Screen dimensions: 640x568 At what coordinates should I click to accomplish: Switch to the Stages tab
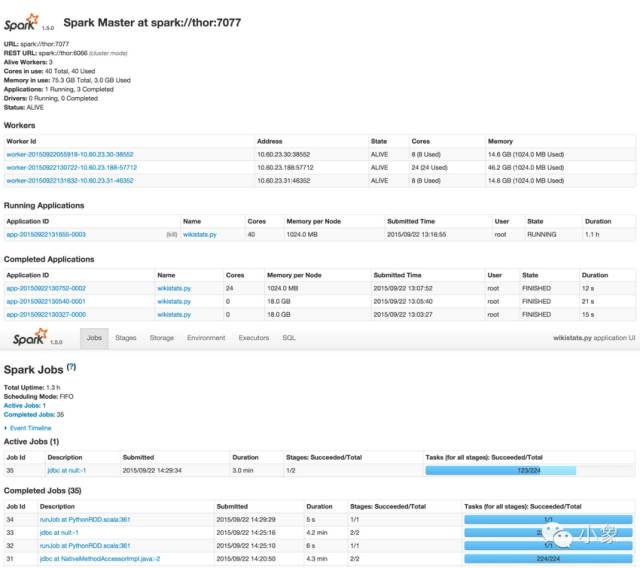pyautogui.click(x=126, y=338)
